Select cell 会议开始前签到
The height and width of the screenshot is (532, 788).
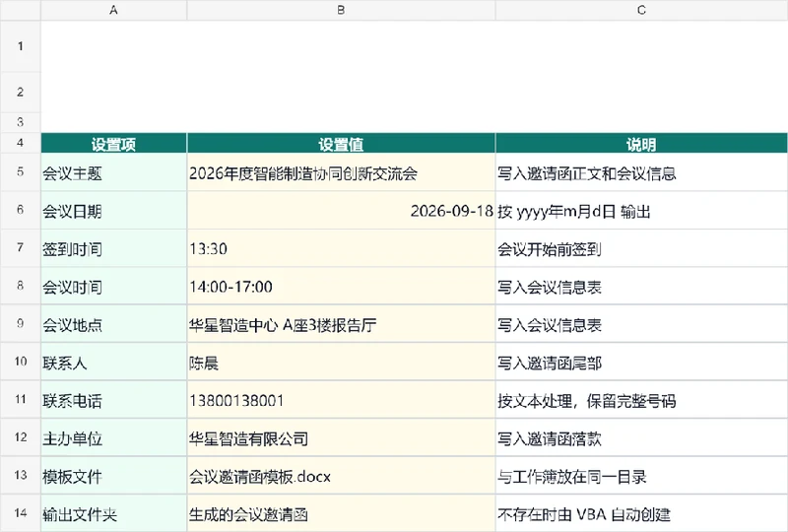point(641,248)
